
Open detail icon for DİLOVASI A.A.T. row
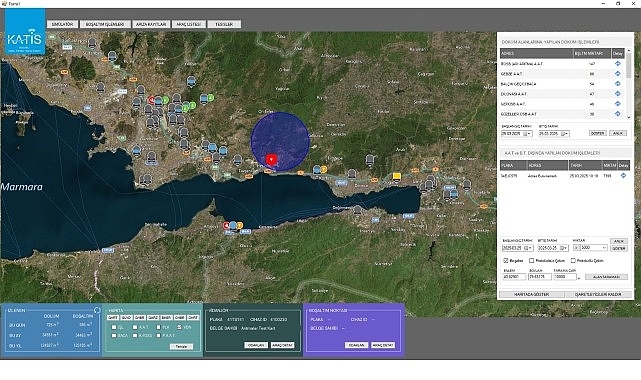point(617,94)
